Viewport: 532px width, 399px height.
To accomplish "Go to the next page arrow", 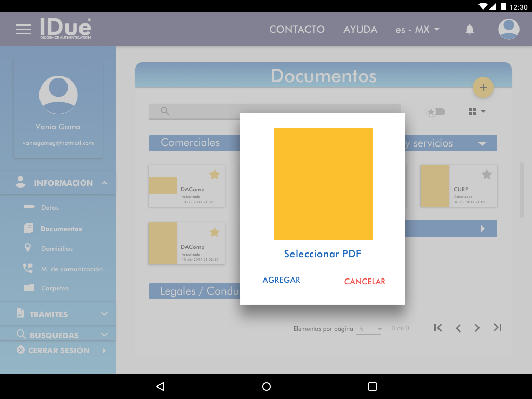I will (477, 328).
